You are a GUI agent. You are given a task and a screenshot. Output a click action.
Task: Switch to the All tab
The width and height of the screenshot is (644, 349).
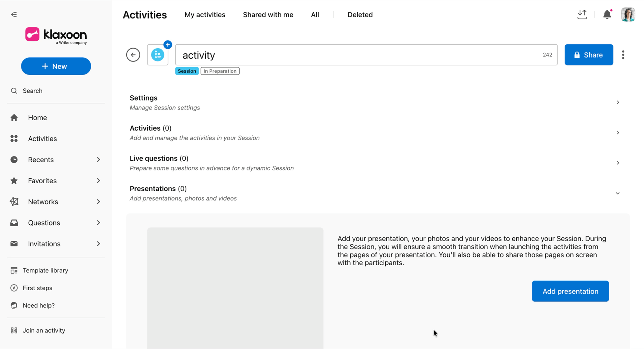coord(315,15)
